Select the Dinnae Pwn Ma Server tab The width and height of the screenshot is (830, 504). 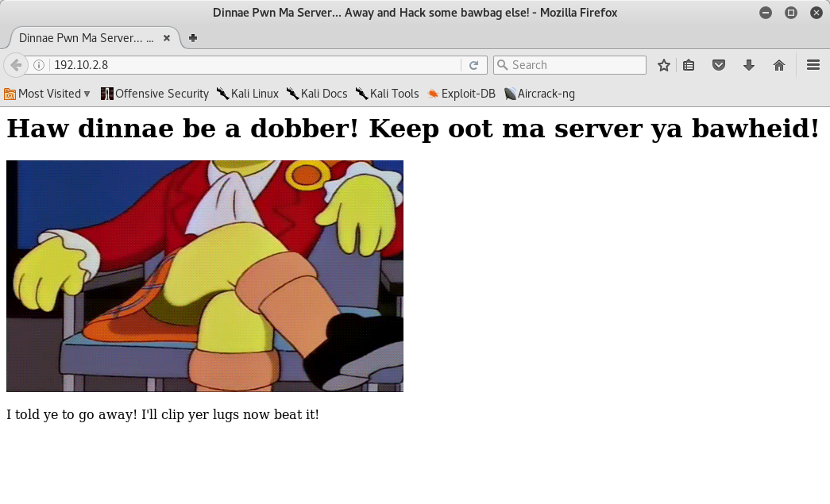(x=87, y=37)
